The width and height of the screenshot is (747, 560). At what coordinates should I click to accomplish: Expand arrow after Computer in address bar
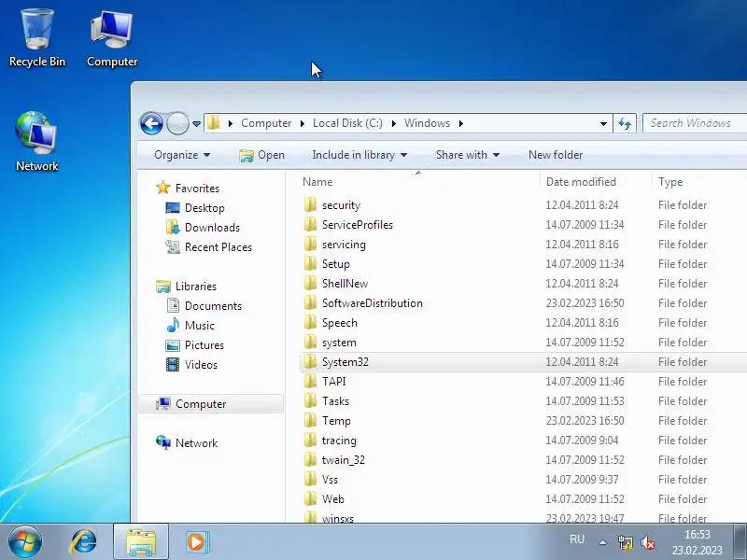coord(302,124)
